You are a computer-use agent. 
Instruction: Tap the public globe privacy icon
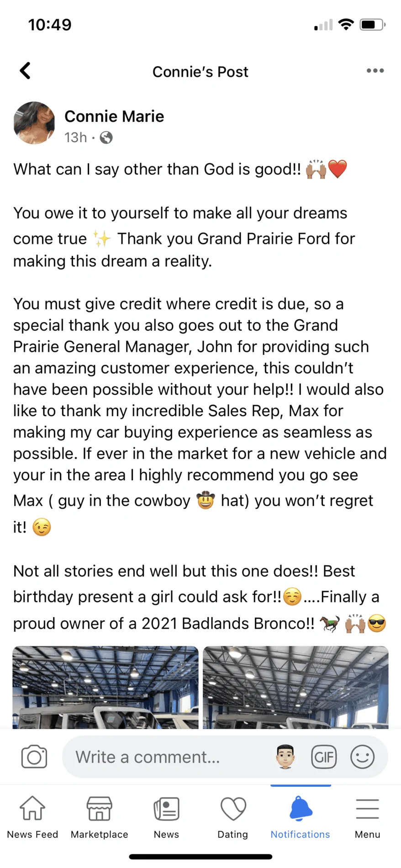tap(106, 138)
